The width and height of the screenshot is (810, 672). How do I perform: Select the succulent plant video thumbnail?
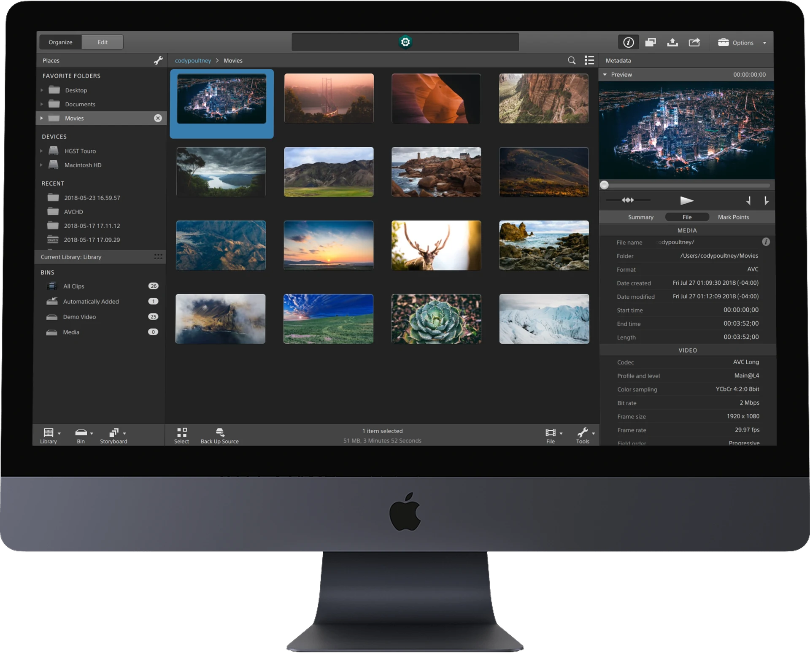click(436, 319)
